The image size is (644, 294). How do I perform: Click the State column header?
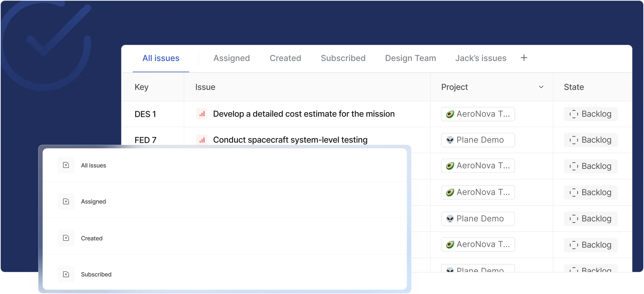(574, 87)
